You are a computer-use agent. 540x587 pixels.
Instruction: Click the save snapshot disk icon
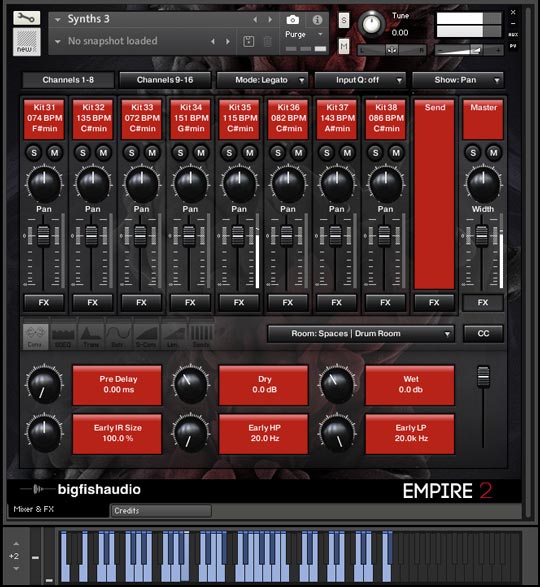coord(249,41)
